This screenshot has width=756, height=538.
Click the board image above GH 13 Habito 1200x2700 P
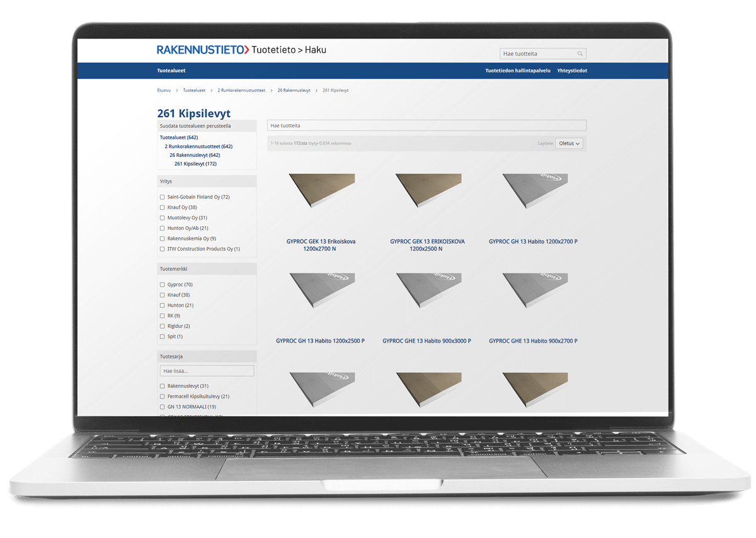(x=534, y=191)
